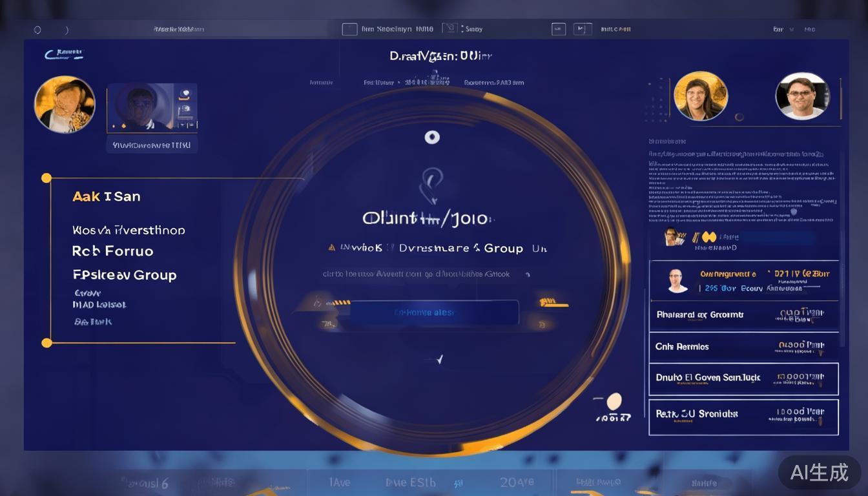Enable the yellow marker dot on the left panel
The height and width of the screenshot is (496, 868).
point(46,178)
